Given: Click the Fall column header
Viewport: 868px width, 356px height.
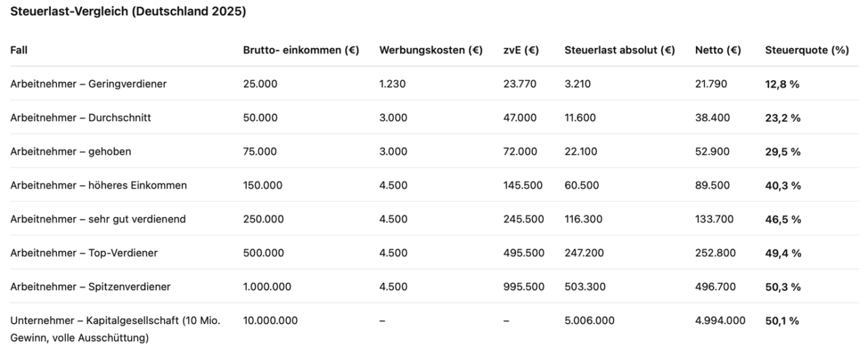Looking at the screenshot, I should coord(19,50).
